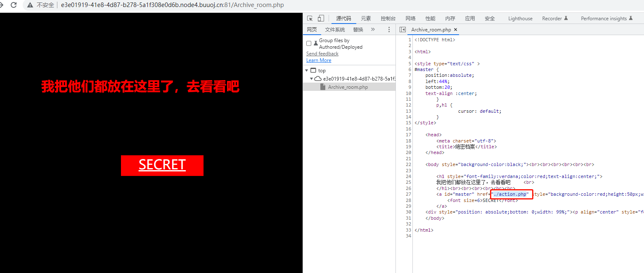644x273 pixels.
Task: Open the Performance insights panel tab
Action: click(x=606, y=19)
